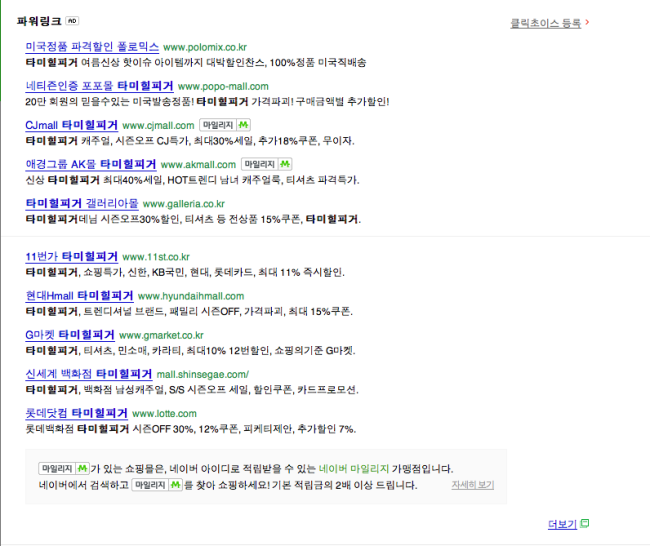This screenshot has height=546, width=650.
Task: Click the 마일리지 badge next to www.akmall.com
Action: pyautogui.click(x=267, y=164)
